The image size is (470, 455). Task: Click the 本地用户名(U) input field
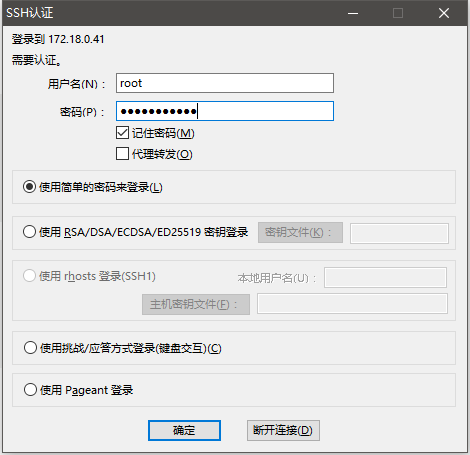pyautogui.click(x=385, y=277)
